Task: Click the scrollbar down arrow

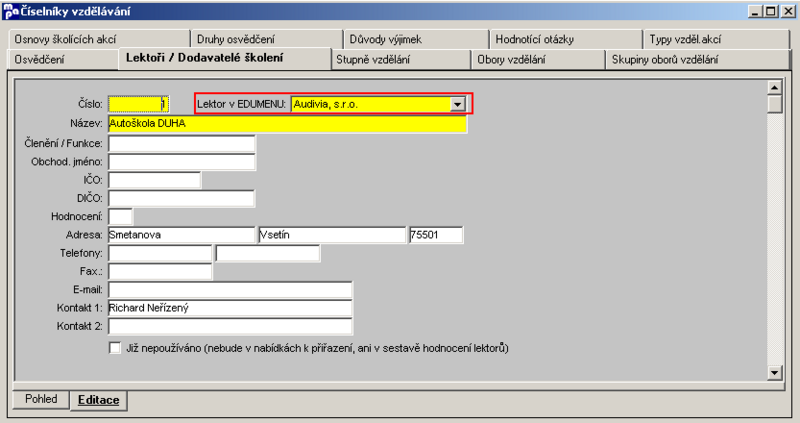Action: coord(774,372)
